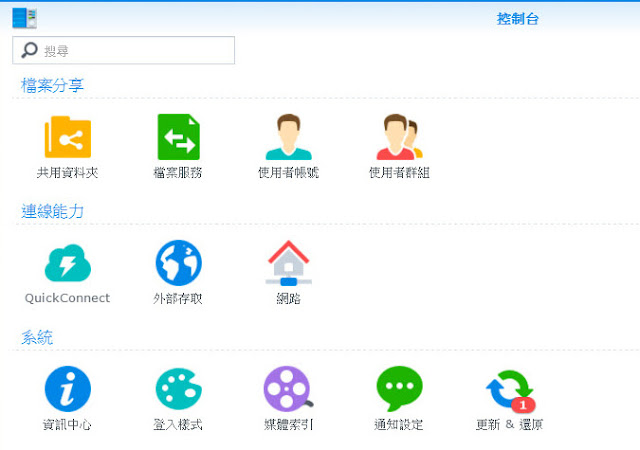Open 外部存取 external access globe icon
640x450 pixels.
(x=179, y=263)
